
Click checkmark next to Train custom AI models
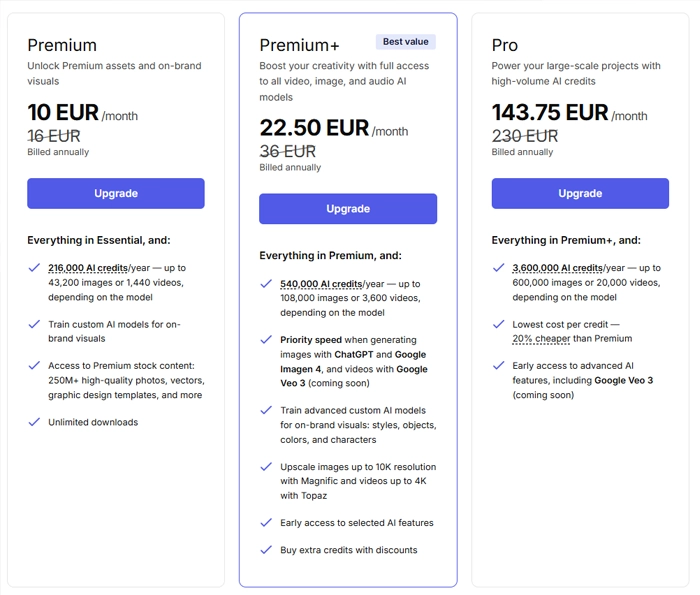[34, 324]
